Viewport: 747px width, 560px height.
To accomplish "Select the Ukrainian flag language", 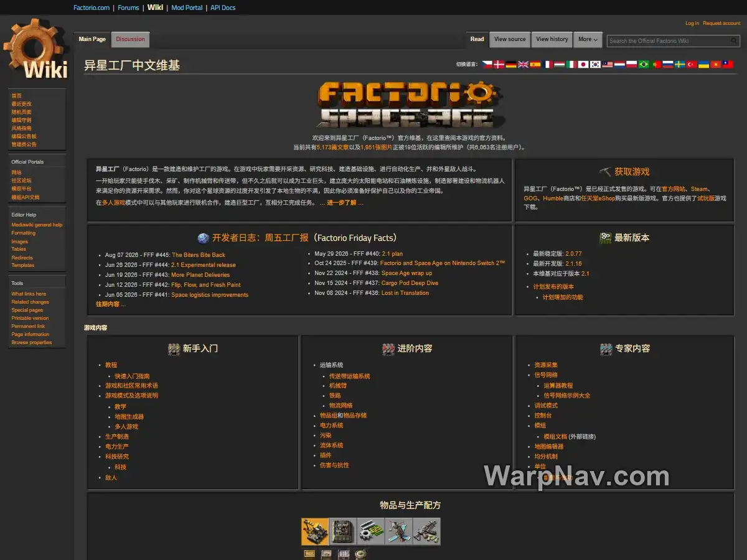I will [x=703, y=64].
